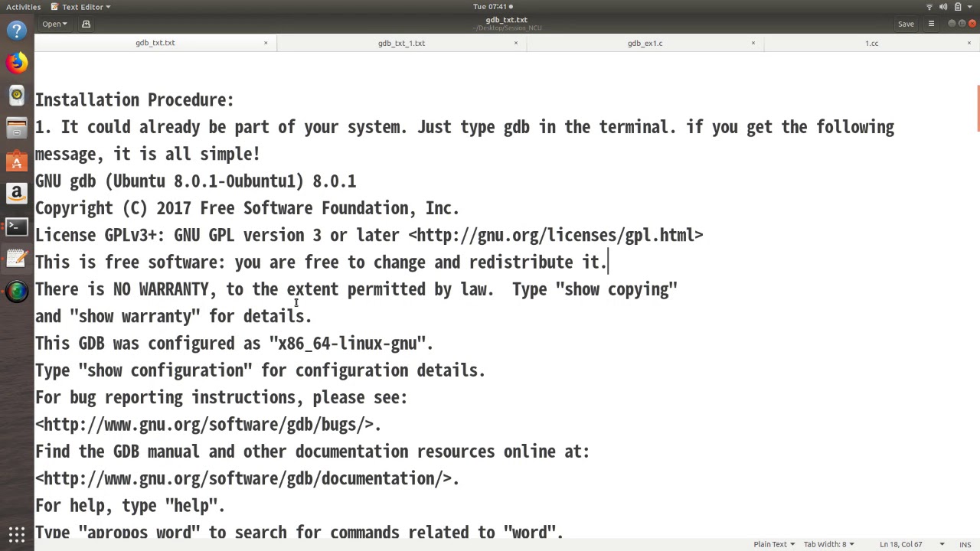Open Ubuntu Software from the dock
Viewport: 980px width, 551px height.
17,161
